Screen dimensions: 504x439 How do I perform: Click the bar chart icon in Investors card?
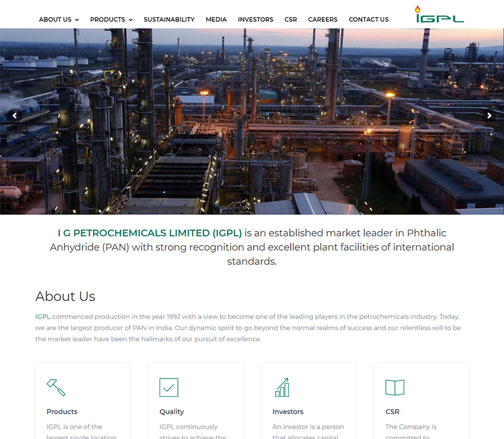[x=282, y=387]
